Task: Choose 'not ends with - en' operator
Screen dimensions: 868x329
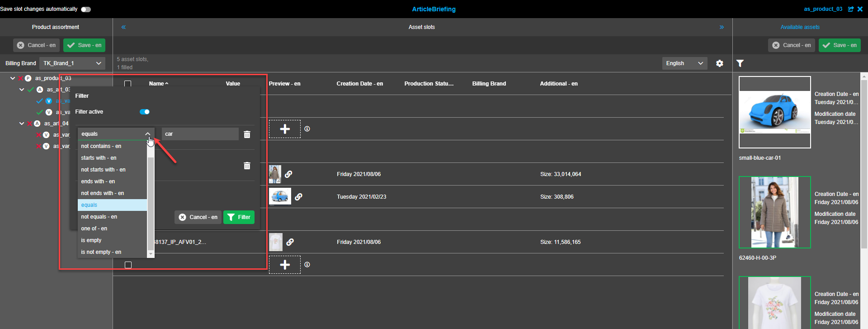Action: click(x=113, y=193)
